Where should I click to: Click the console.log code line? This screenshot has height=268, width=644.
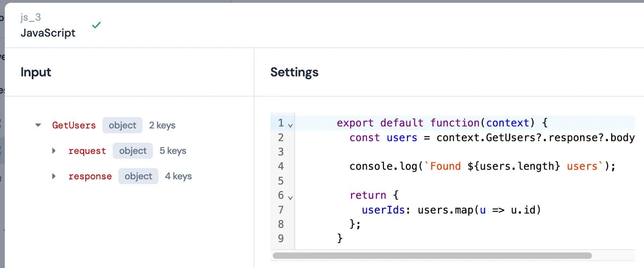pyautogui.click(x=482, y=166)
